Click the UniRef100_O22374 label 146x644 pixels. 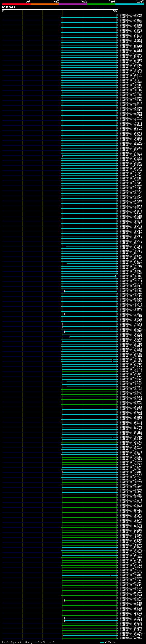131,103
